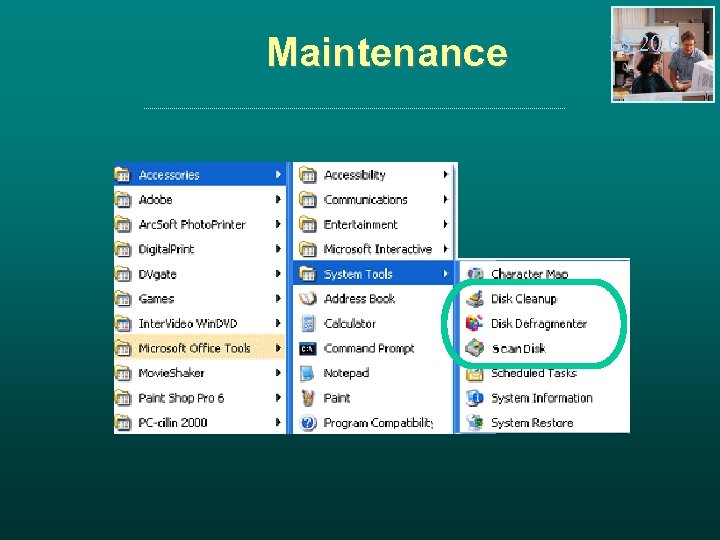
Task: Click the Accessibility folder icon
Action: 308,174
